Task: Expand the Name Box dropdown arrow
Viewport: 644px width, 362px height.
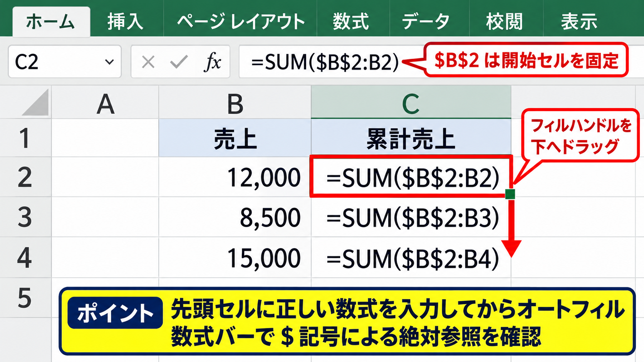Action: coord(109,62)
